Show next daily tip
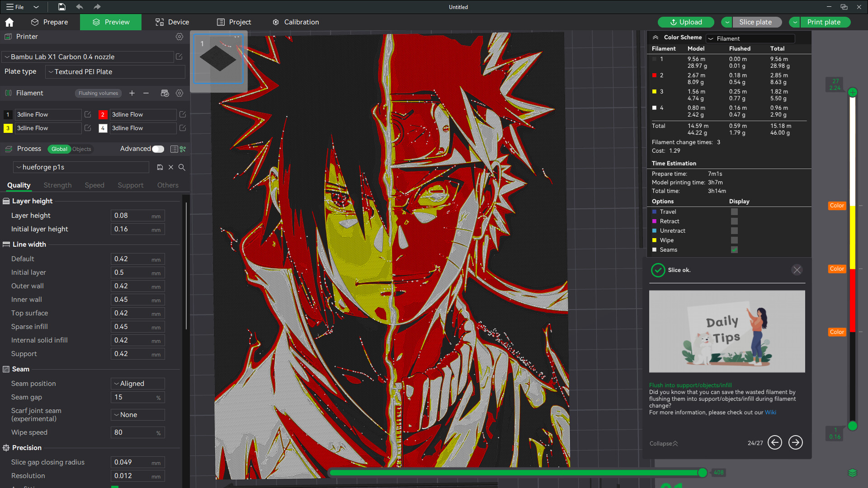Image resolution: width=868 pixels, height=488 pixels. point(796,442)
